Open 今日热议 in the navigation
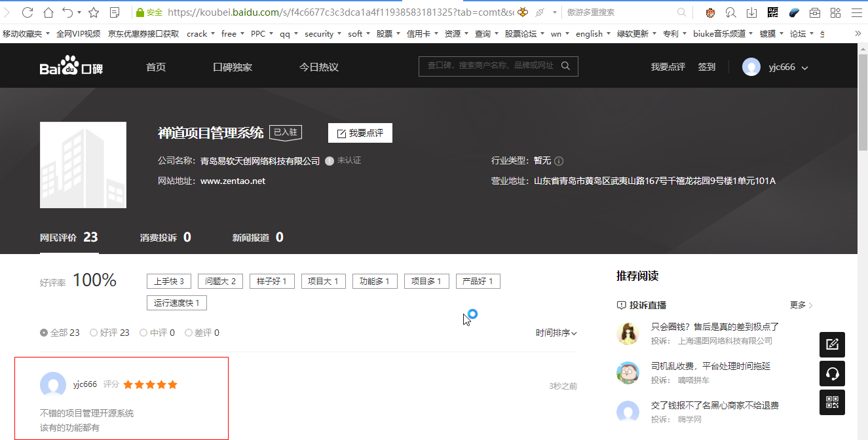Screen dimensions: 868x440 click(319, 67)
